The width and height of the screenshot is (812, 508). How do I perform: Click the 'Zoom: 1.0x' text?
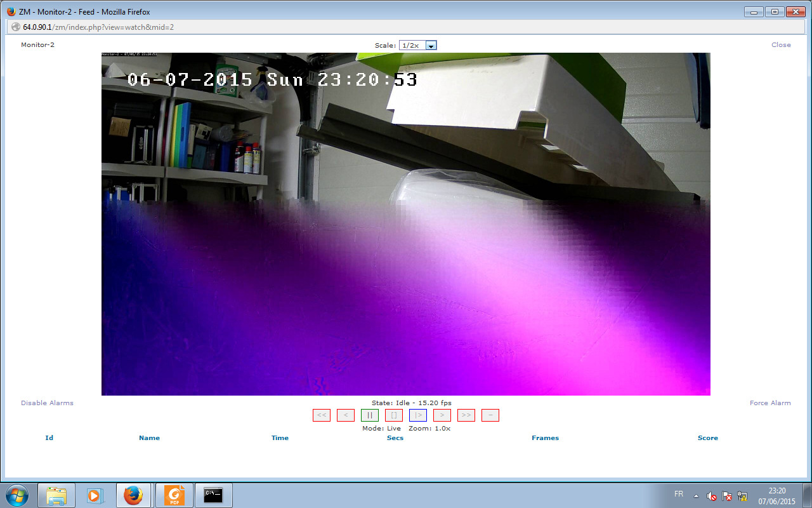pyautogui.click(x=429, y=429)
